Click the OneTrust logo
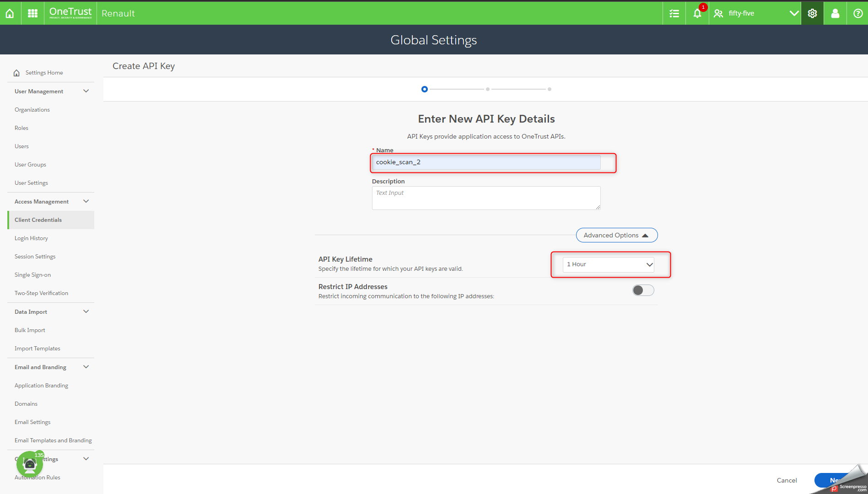The image size is (868, 494). pyautogui.click(x=70, y=13)
